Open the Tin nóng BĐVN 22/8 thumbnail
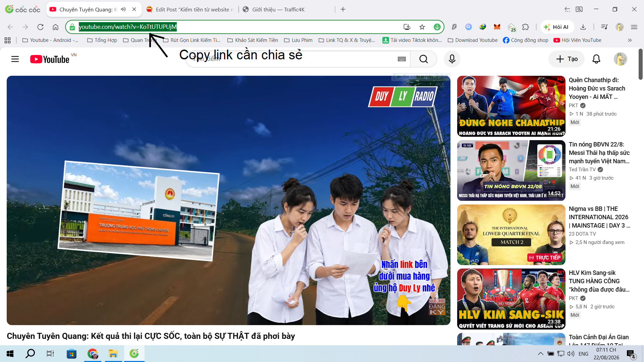Image resolution: width=644 pixels, height=362 pixels. [511, 171]
